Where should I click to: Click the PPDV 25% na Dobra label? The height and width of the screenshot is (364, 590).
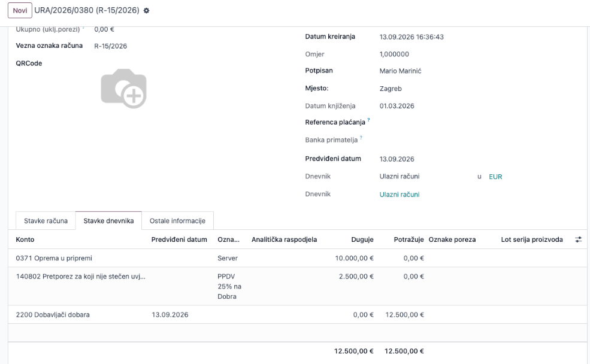[229, 286]
